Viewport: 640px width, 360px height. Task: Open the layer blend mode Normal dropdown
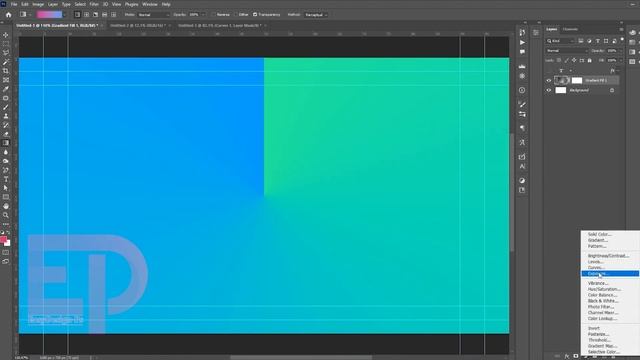pyautogui.click(x=567, y=51)
